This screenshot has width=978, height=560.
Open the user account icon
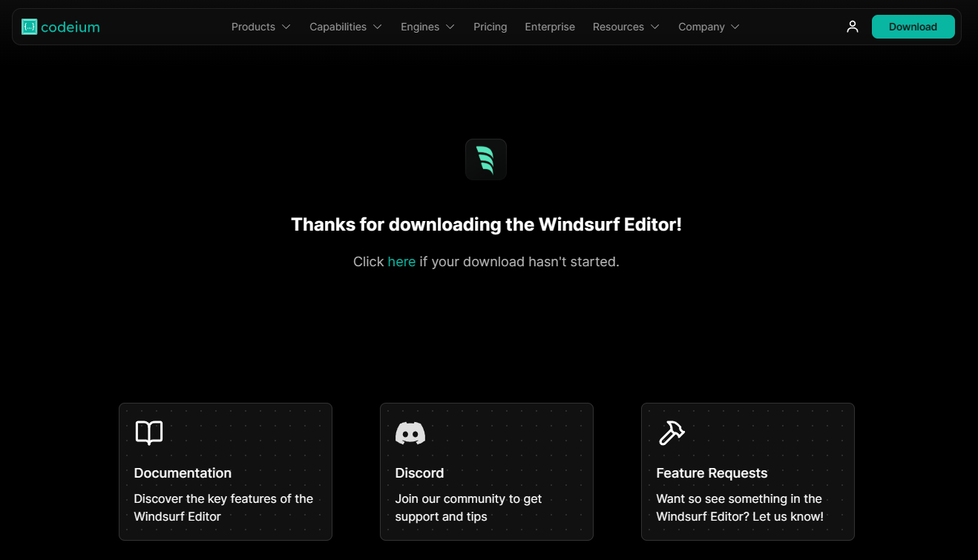[x=853, y=27]
